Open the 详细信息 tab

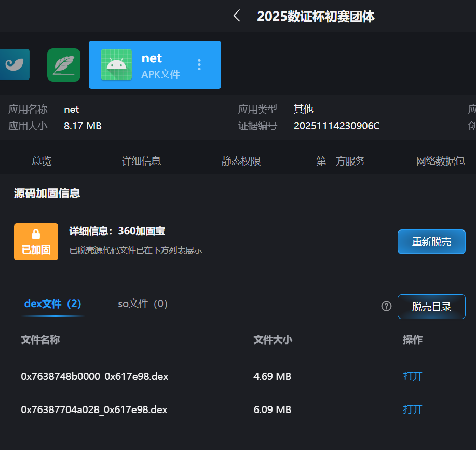[141, 161]
